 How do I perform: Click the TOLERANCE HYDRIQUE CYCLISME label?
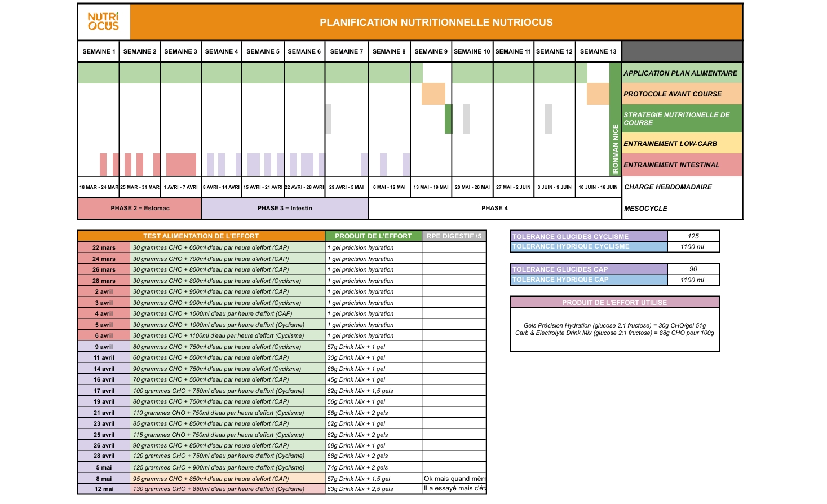(589, 246)
